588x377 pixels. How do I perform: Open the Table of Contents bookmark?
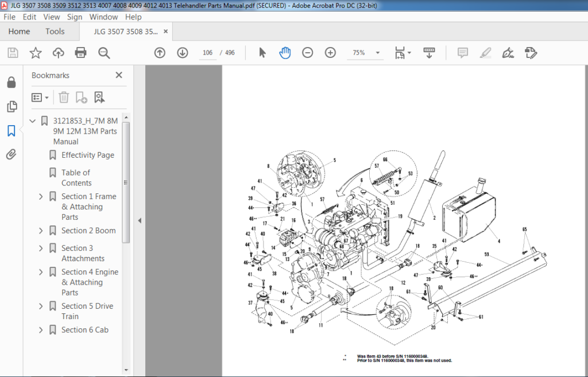pos(76,178)
